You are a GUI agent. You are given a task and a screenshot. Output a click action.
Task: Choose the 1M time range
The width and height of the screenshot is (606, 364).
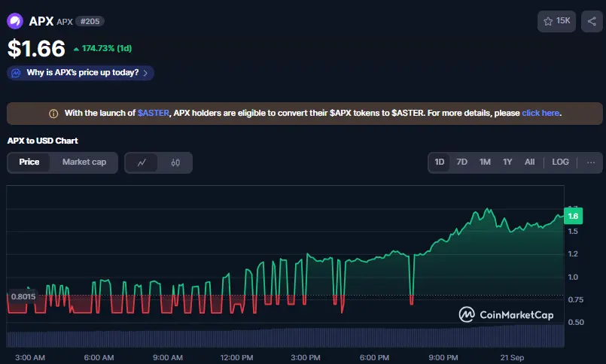(x=485, y=162)
